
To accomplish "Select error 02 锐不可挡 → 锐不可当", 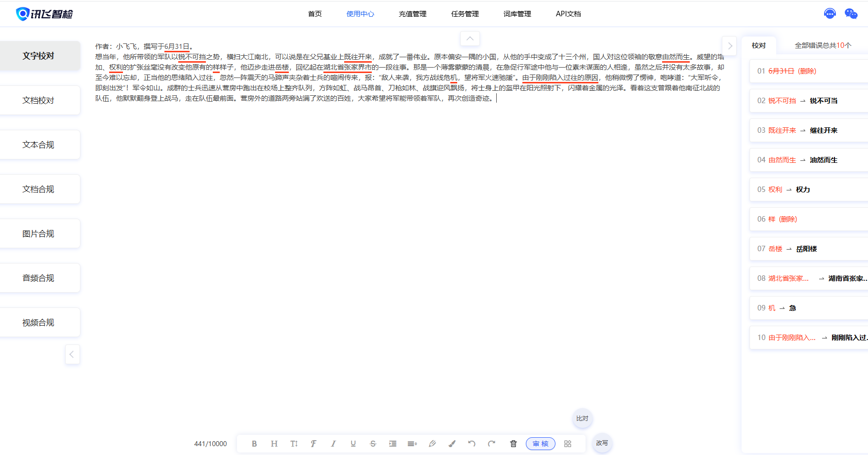I will (809, 101).
